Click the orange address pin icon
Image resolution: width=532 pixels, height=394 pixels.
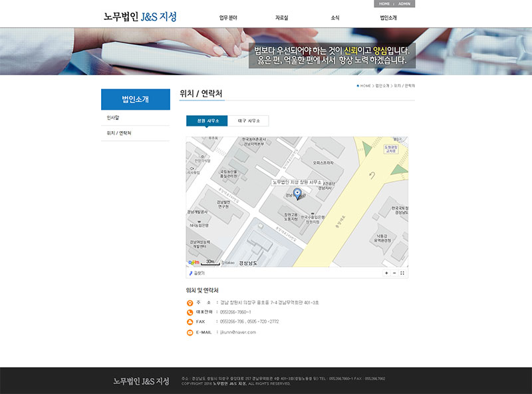tap(190, 303)
